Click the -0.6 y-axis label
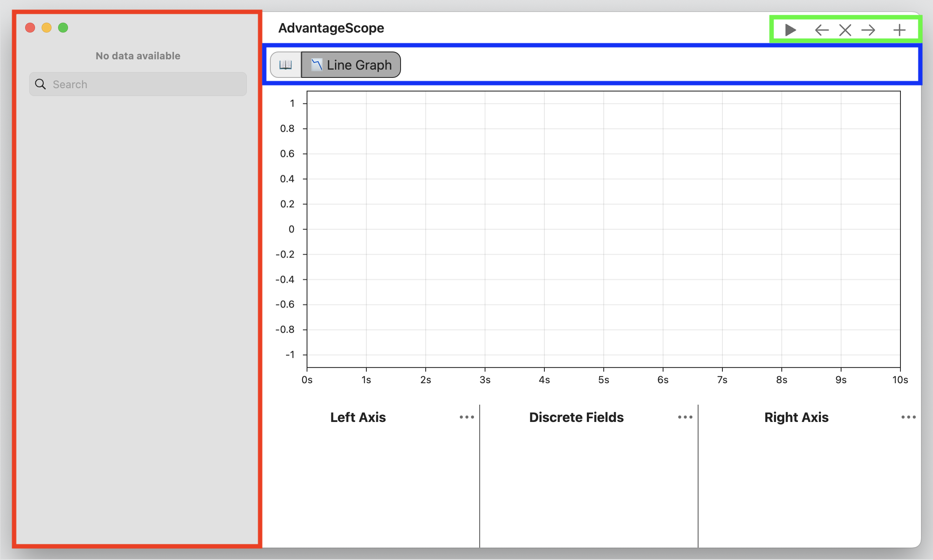The height and width of the screenshot is (560, 933). [x=285, y=305]
